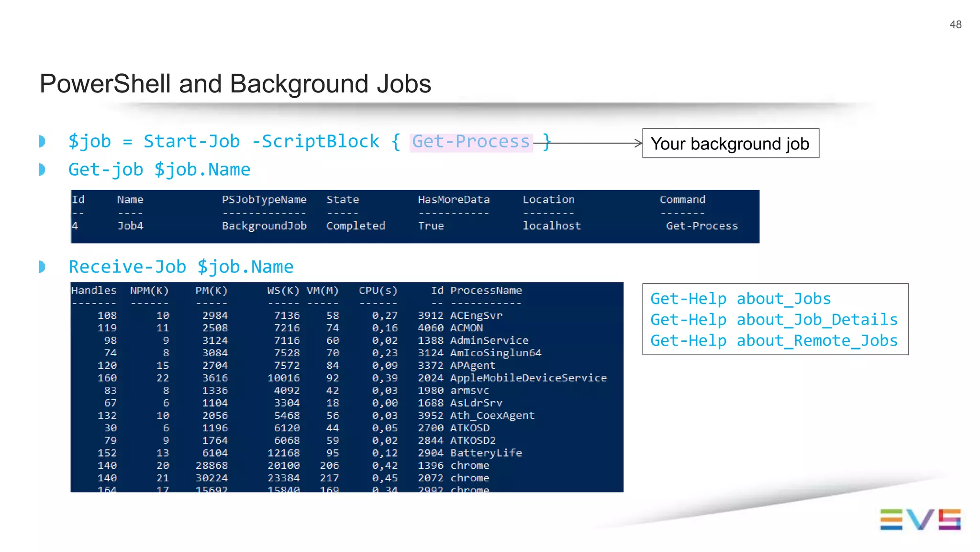Click the 'ProcessName' column header
Viewport: 980px width, 552px height.
pos(486,291)
